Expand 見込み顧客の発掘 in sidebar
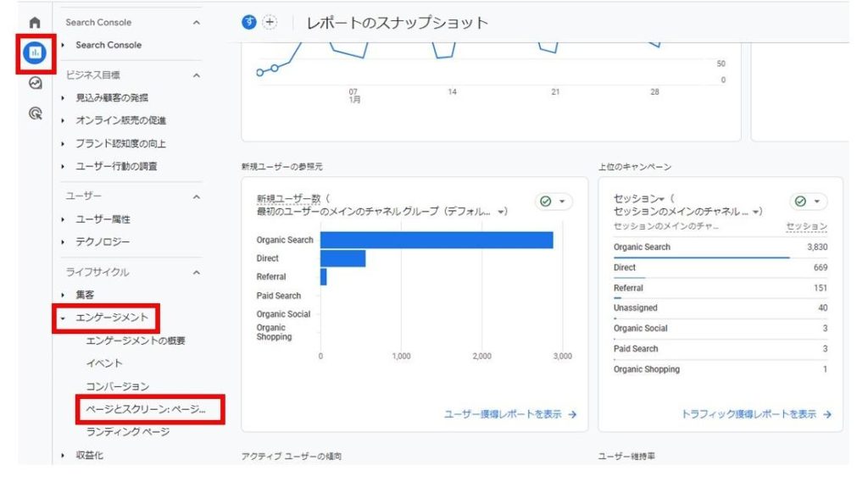 (63, 98)
